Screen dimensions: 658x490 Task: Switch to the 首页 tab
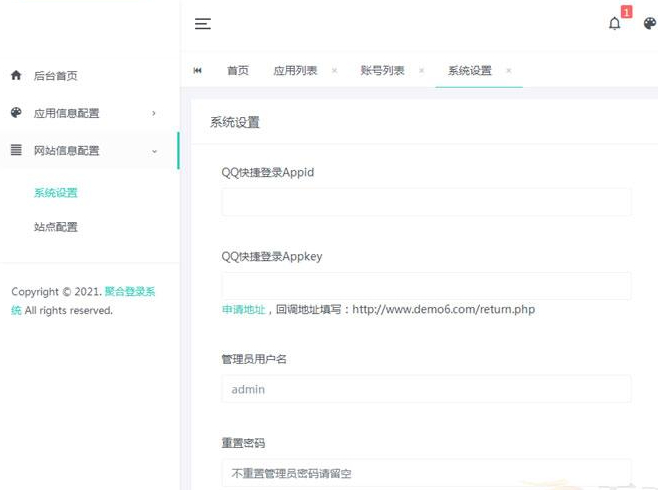(238, 70)
